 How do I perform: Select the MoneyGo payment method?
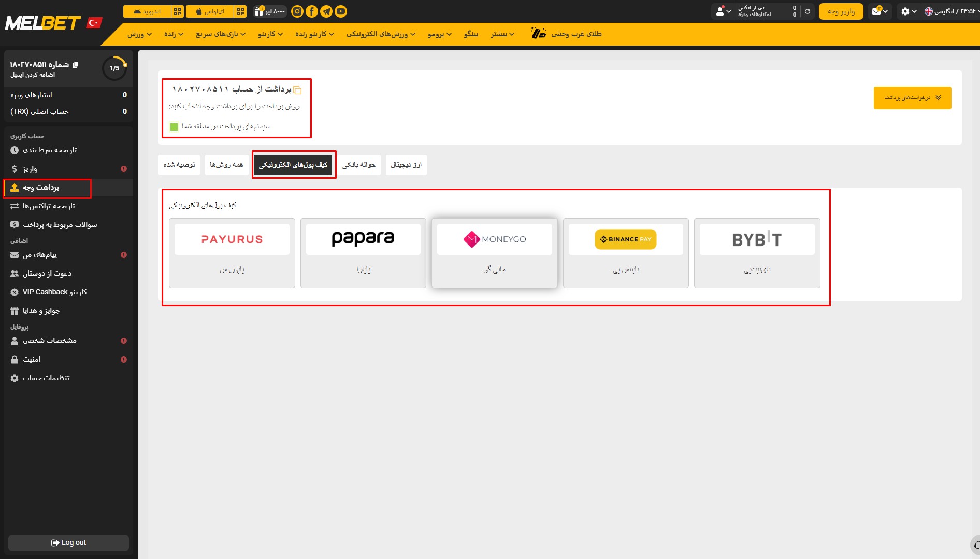tap(495, 253)
